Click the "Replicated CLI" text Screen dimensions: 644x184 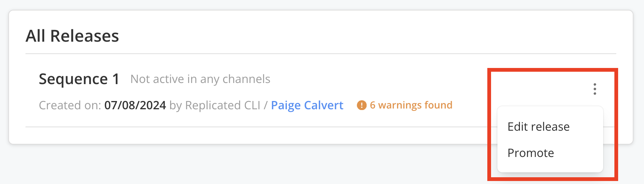pyautogui.click(x=223, y=105)
